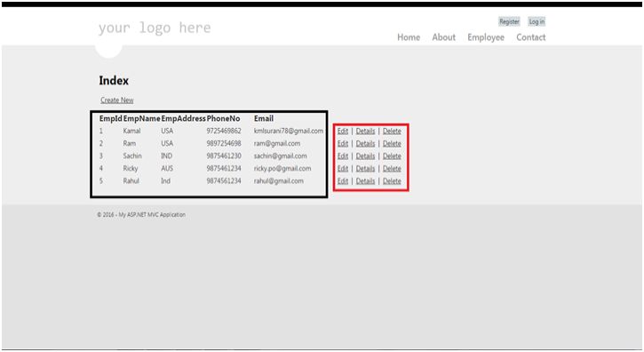The width and height of the screenshot is (644, 352).
Task: Edit the Ricky employee row
Action: coord(343,169)
